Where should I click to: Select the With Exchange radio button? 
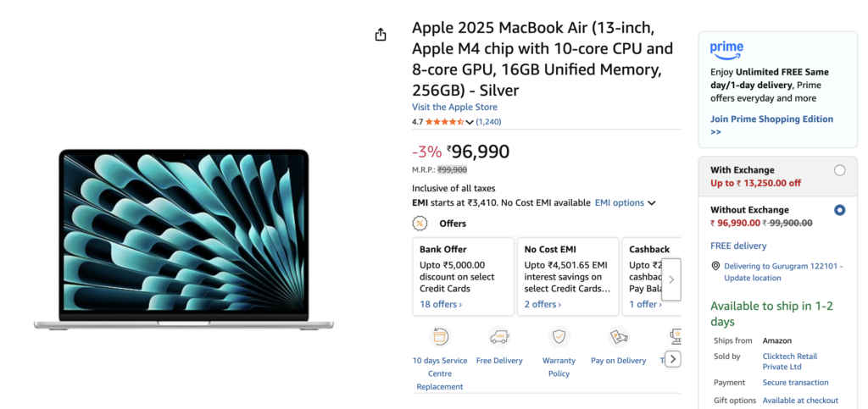pos(839,170)
